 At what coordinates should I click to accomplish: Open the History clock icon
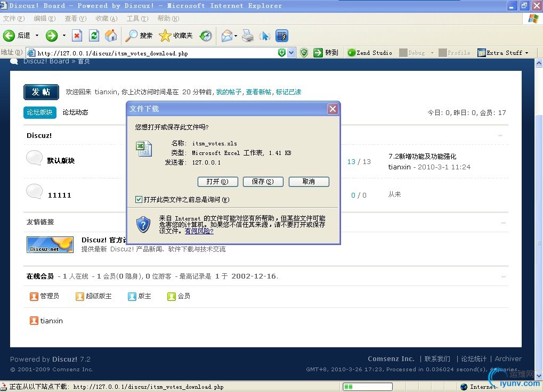206,36
